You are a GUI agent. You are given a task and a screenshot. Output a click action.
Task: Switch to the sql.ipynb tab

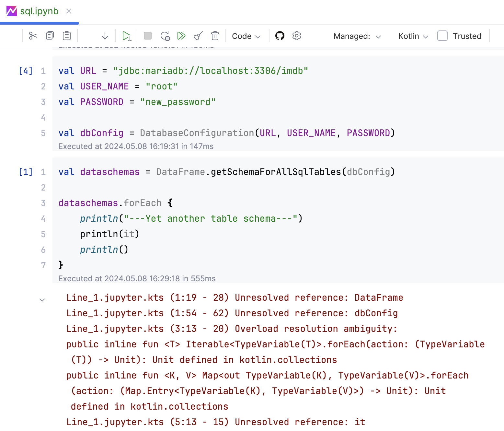(39, 11)
